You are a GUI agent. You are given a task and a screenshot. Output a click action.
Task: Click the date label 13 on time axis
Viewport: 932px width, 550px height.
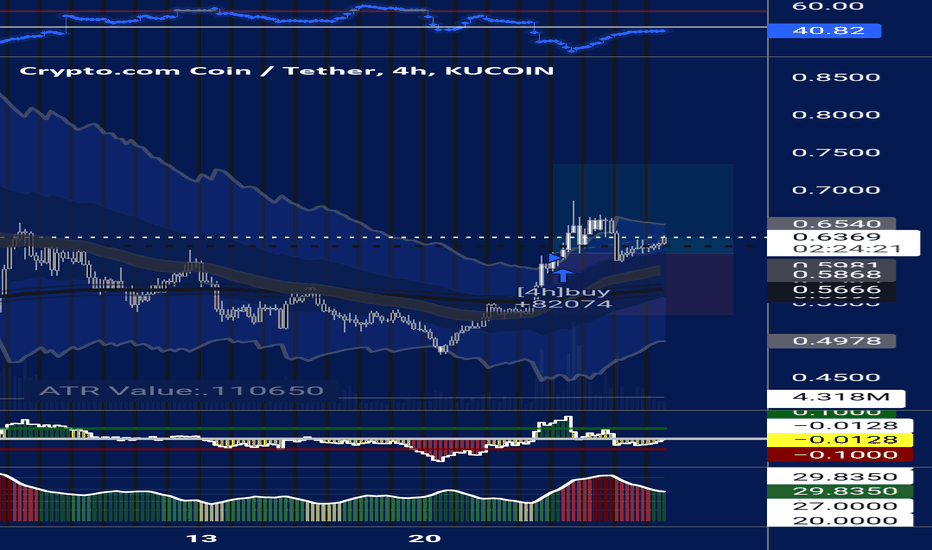(201, 539)
